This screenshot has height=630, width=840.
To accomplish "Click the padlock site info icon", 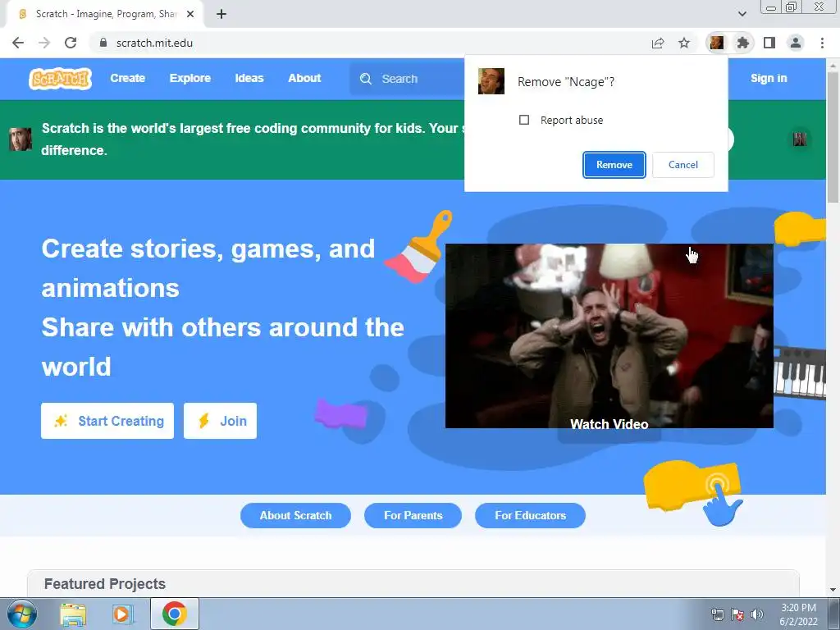I will tap(103, 43).
